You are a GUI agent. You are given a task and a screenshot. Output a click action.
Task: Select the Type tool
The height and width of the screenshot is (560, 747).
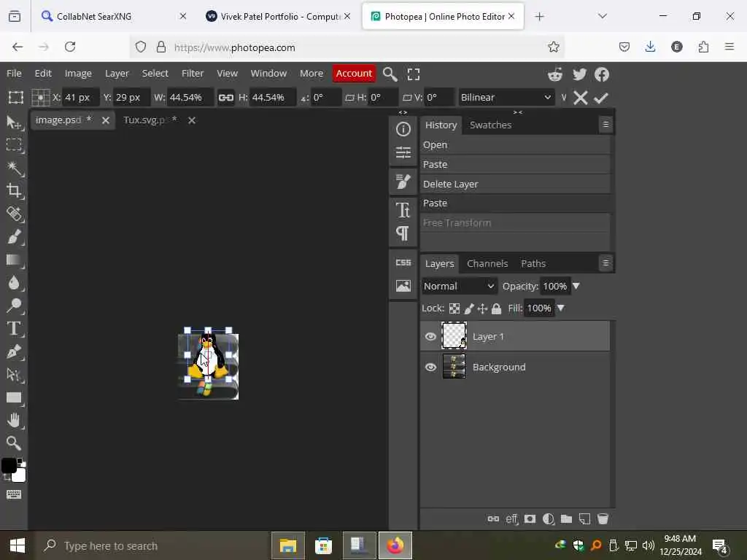point(14,329)
